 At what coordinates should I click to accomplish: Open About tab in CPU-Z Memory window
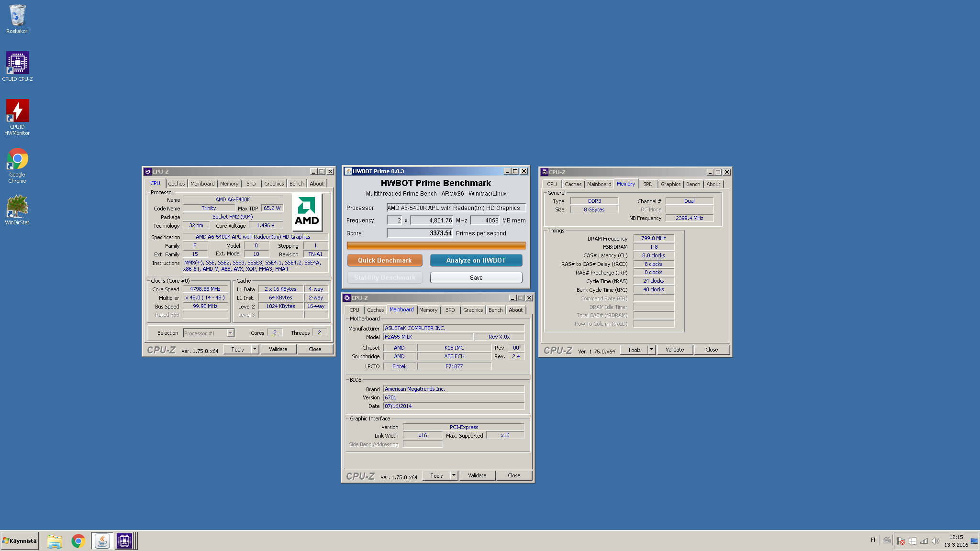(x=713, y=184)
